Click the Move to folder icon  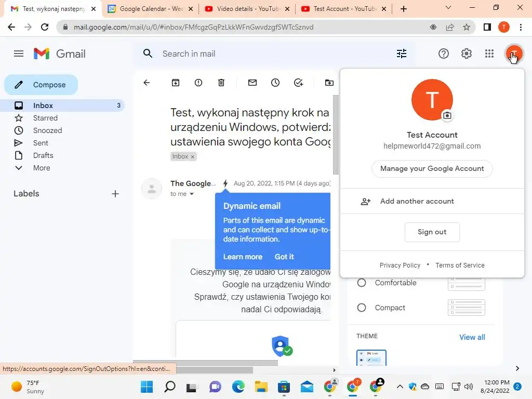pyautogui.click(x=329, y=83)
